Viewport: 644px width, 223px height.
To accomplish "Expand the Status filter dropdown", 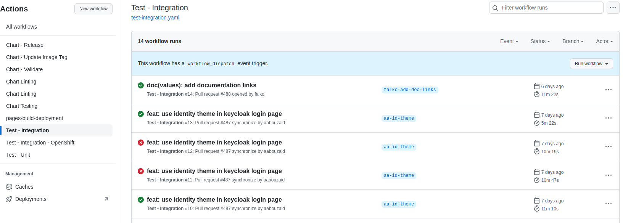I will click(540, 41).
